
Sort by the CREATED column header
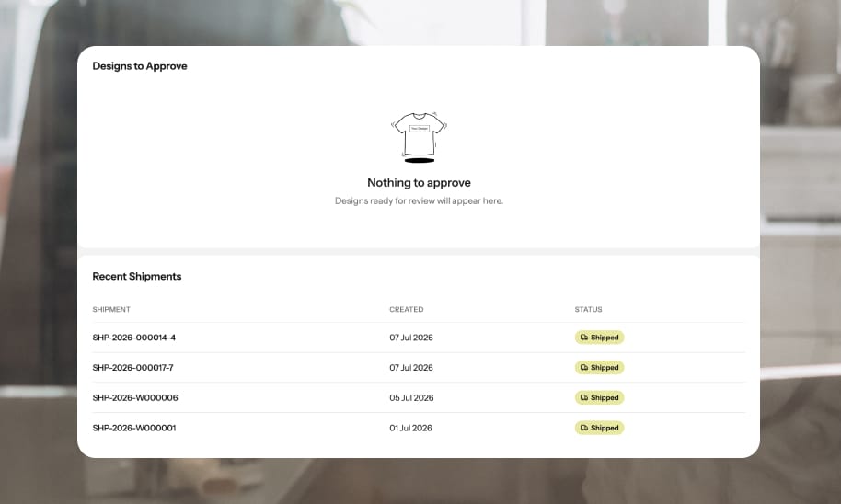tap(407, 309)
